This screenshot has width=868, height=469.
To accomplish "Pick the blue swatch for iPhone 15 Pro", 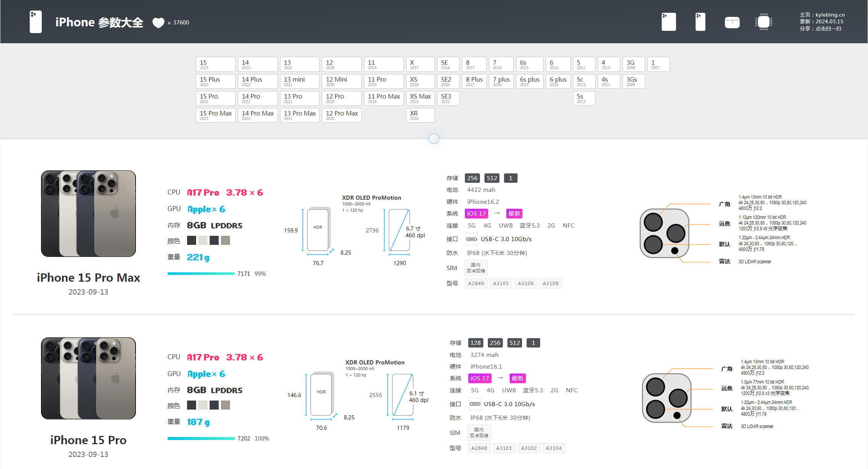I will pos(214,405).
